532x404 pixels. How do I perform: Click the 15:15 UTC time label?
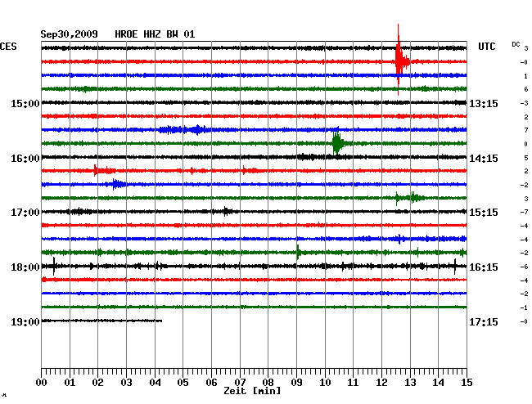coord(484,213)
